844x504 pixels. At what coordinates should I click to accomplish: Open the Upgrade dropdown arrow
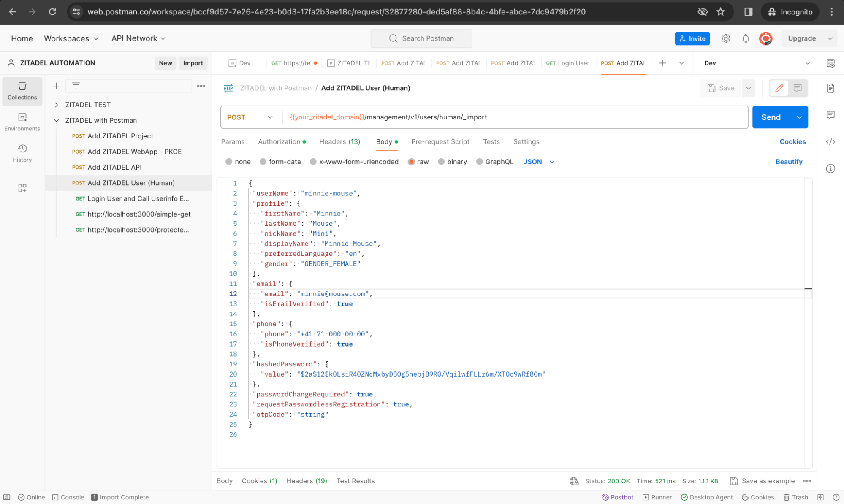click(x=830, y=38)
